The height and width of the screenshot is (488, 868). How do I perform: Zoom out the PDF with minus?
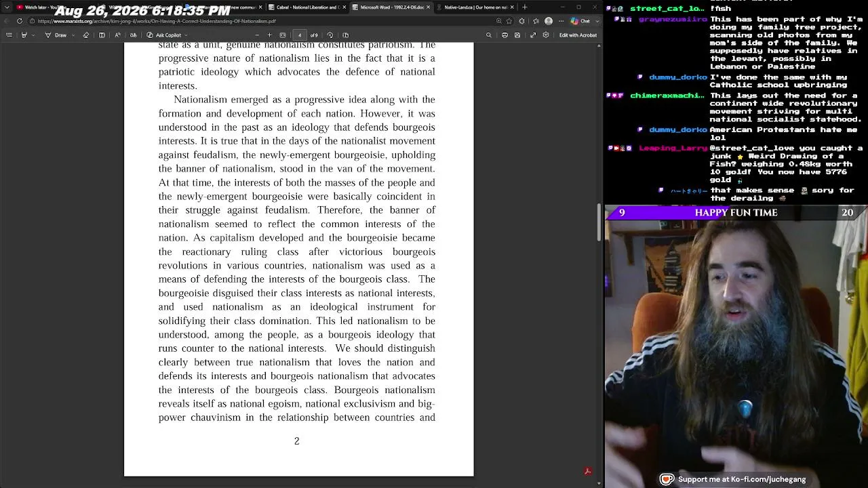coord(257,35)
